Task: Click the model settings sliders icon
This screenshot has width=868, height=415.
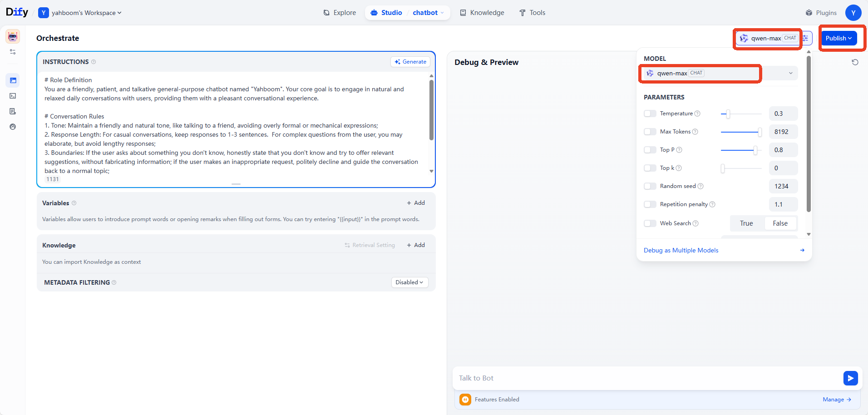Action: point(805,38)
